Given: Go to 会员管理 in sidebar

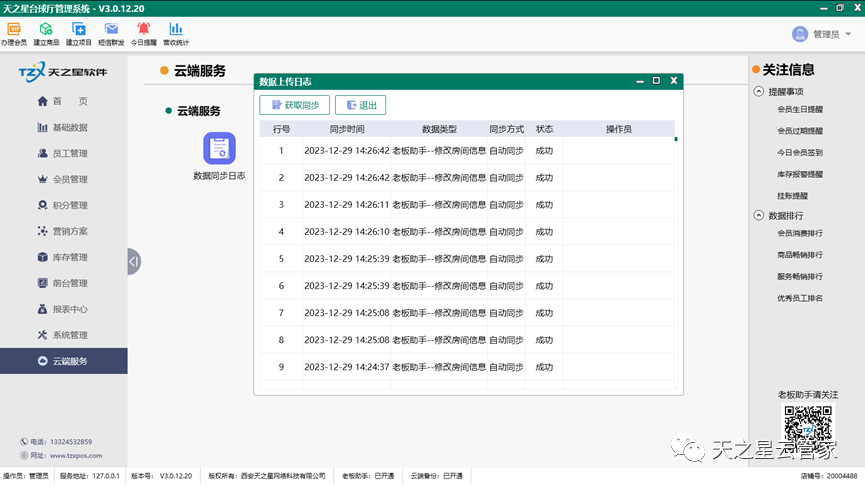Looking at the screenshot, I should pos(70,180).
